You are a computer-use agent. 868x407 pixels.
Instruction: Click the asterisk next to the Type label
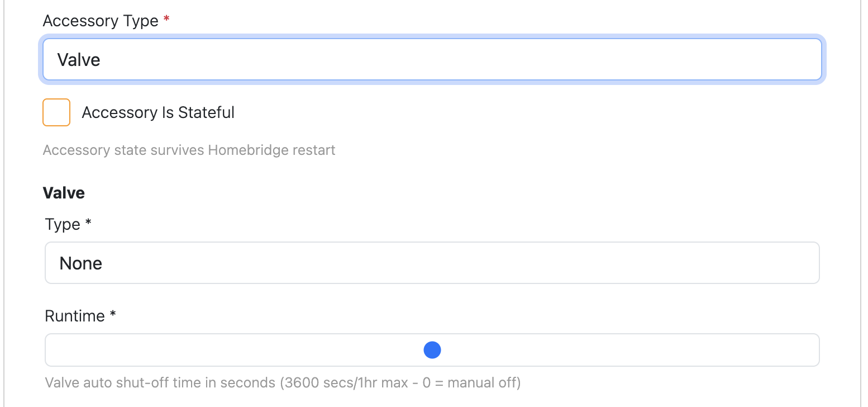88,223
